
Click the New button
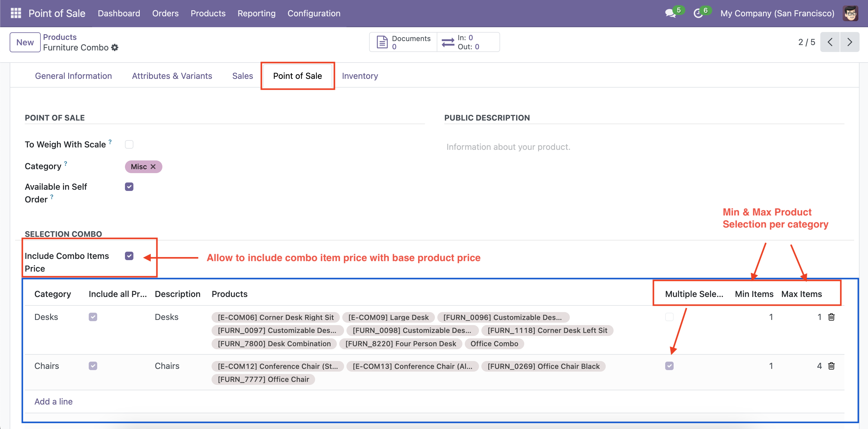click(x=25, y=42)
